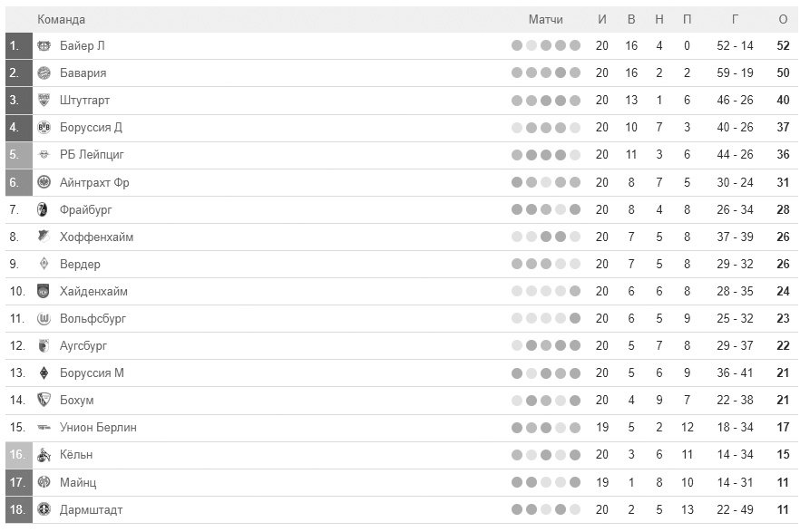Open the Майнц team link
Viewport: 800px width, 532px height.
click(x=78, y=482)
